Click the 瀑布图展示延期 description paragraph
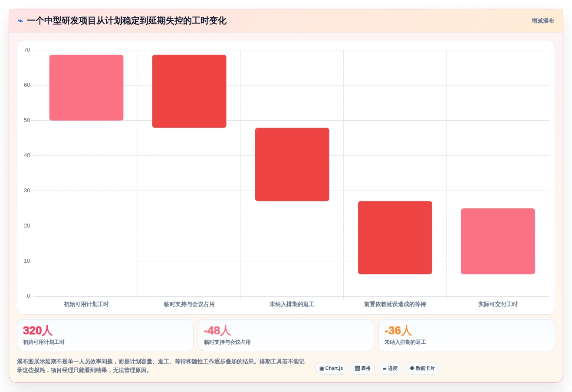The width and height of the screenshot is (572, 392). click(161, 366)
